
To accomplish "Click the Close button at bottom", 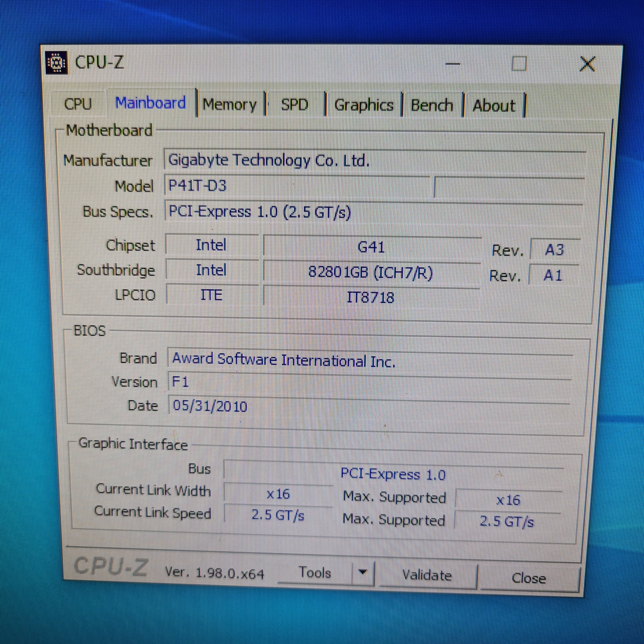I will tap(529, 578).
